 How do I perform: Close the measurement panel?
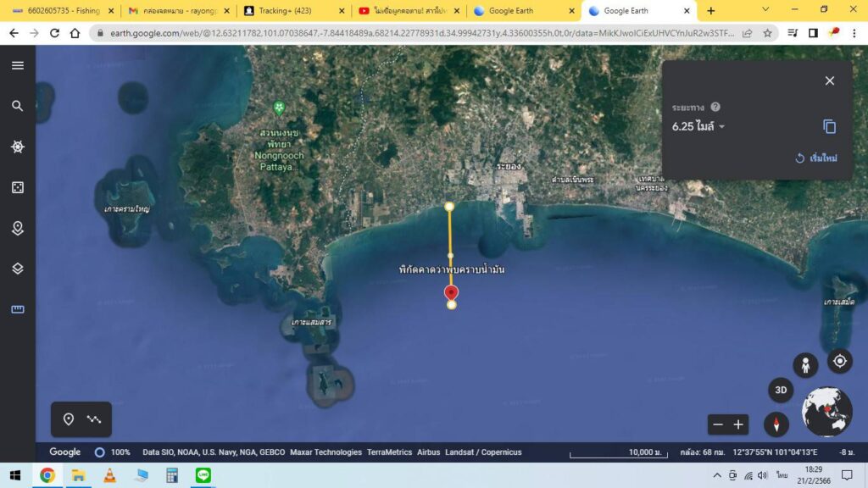pyautogui.click(x=829, y=80)
